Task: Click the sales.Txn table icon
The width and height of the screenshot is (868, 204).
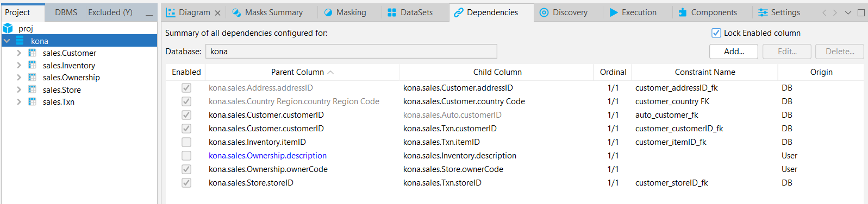Action: point(32,101)
